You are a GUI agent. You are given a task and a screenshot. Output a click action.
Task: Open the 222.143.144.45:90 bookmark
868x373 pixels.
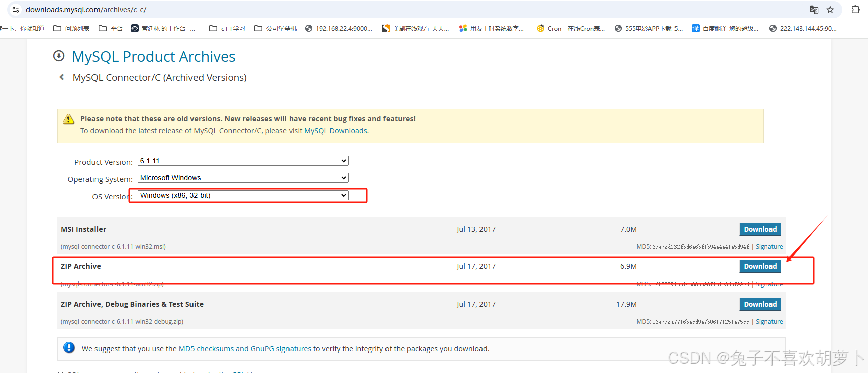click(x=803, y=29)
